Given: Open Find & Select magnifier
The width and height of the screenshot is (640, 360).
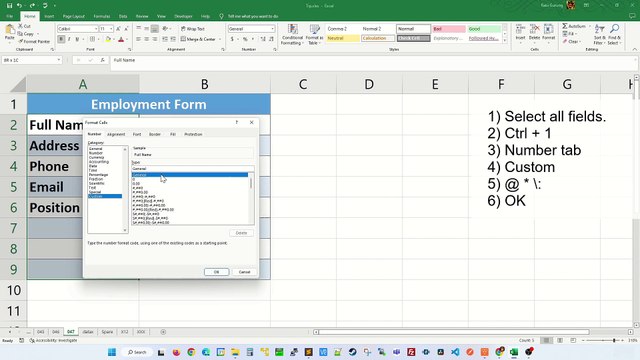Looking at the screenshot, I should coord(614,34).
